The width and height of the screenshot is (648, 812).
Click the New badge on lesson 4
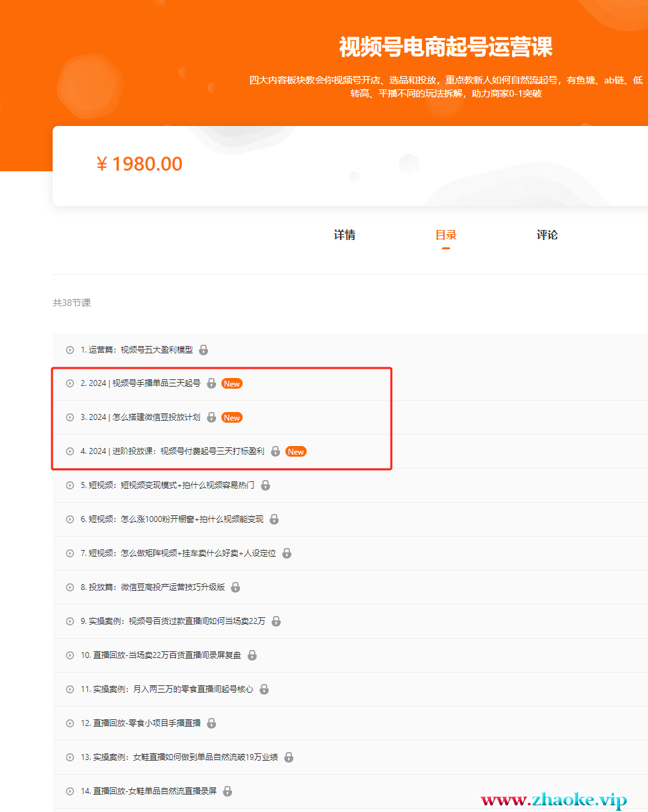[x=295, y=451]
